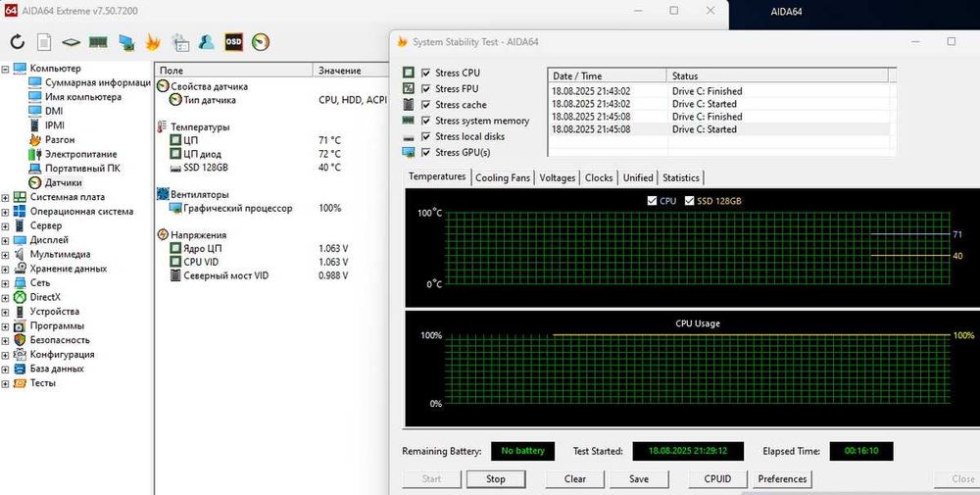This screenshot has width=980, height=495.
Task: Toggle the Stress FPU checkbox
Action: click(x=426, y=89)
